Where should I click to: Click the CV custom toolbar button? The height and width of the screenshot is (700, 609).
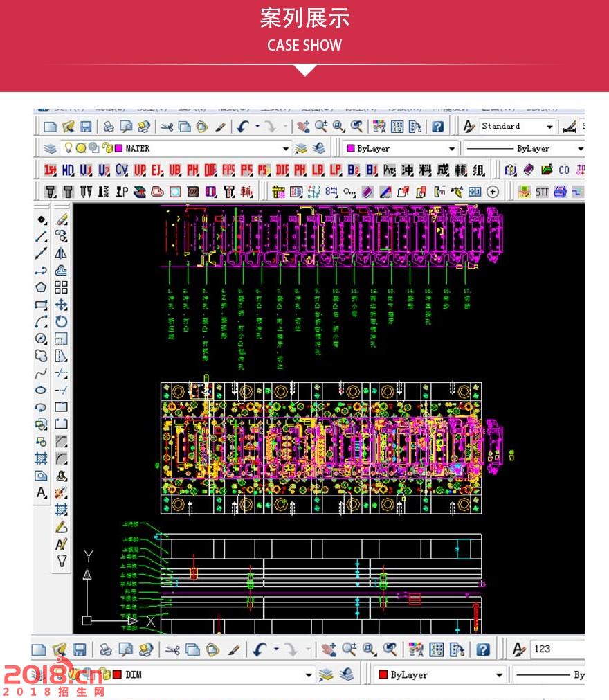pyautogui.click(x=121, y=170)
